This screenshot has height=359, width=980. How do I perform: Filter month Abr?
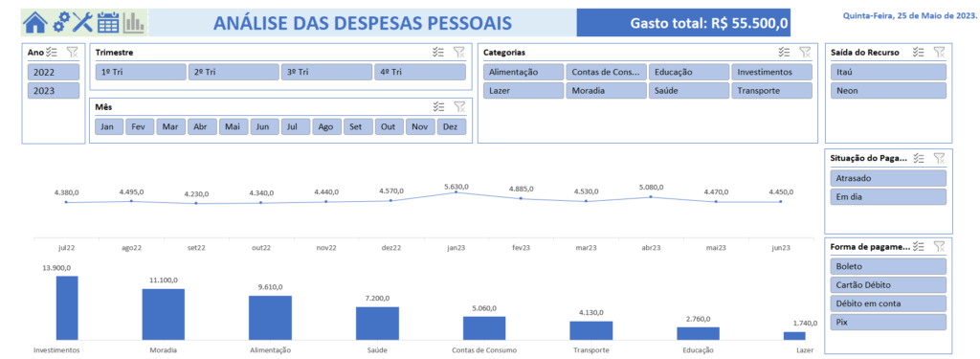point(203,127)
